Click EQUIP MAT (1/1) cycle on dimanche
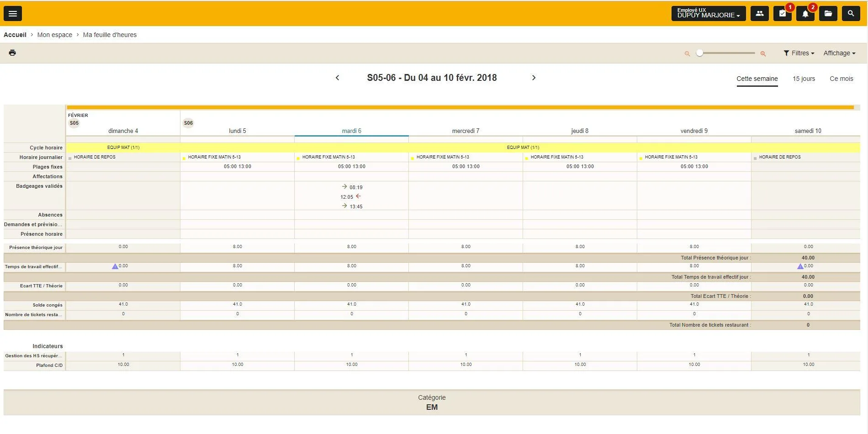This screenshot has height=434, width=868. pyautogui.click(x=123, y=148)
